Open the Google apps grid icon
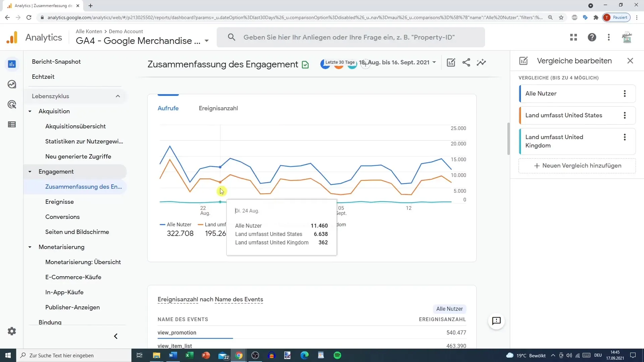The image size is (644, 362). 574,37
